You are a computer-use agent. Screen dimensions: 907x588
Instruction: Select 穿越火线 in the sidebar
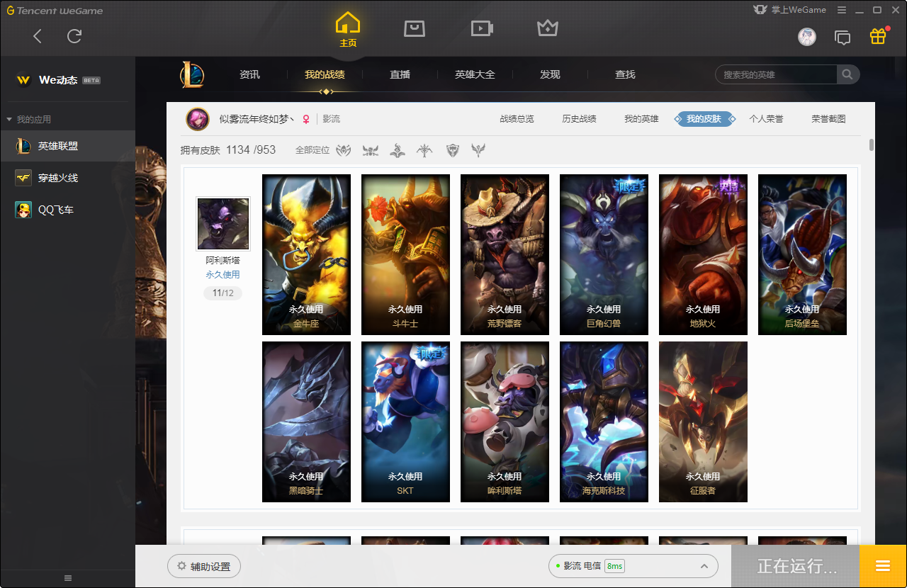pos(67,178)
